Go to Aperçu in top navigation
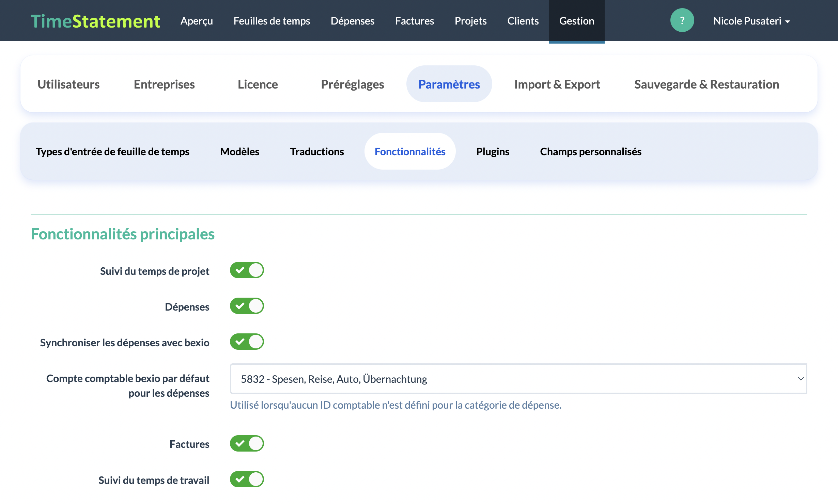Screen dimensions: 838x504 click(197, 21)
